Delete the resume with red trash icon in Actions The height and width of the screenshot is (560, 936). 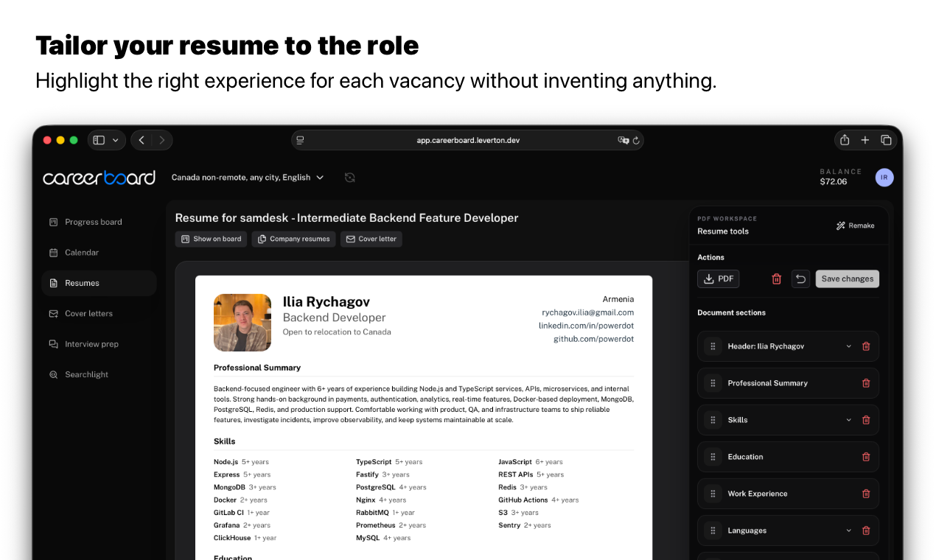click(776, 279)
